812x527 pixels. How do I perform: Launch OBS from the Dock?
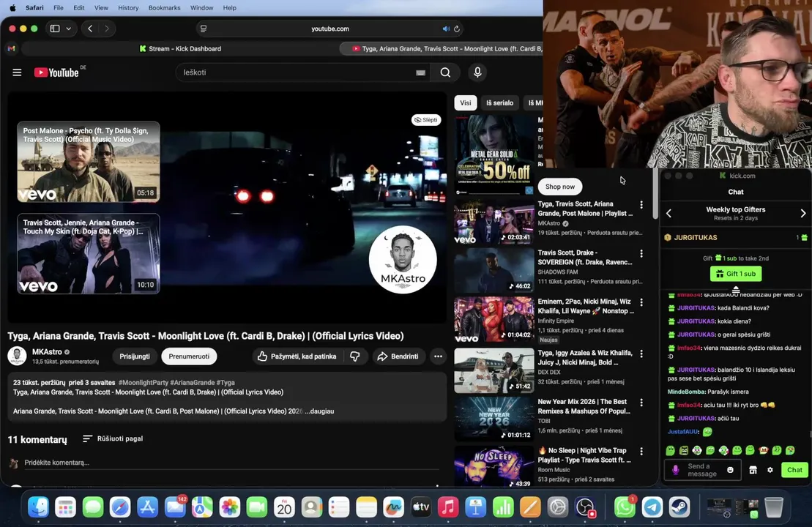click(585, 507)
